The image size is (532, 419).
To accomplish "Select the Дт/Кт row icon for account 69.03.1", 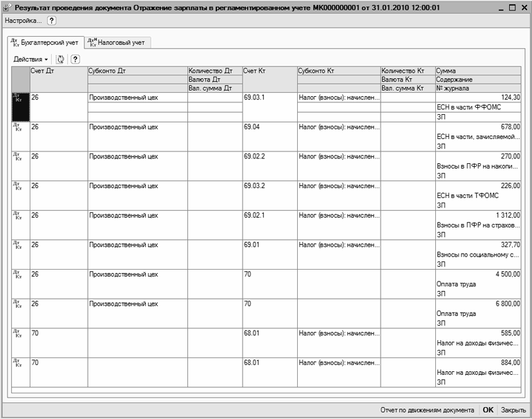I will [x=19, y=106].
